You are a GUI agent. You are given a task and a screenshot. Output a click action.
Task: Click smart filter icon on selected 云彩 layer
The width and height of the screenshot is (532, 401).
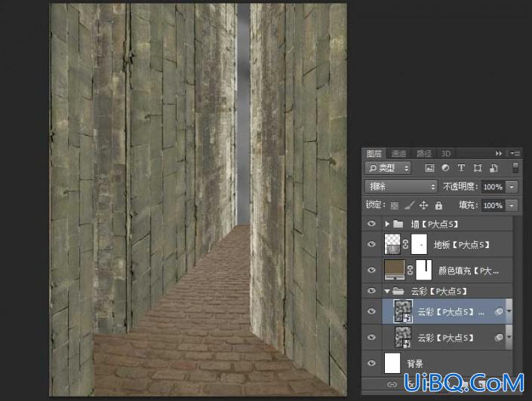(x=499, y=311)
